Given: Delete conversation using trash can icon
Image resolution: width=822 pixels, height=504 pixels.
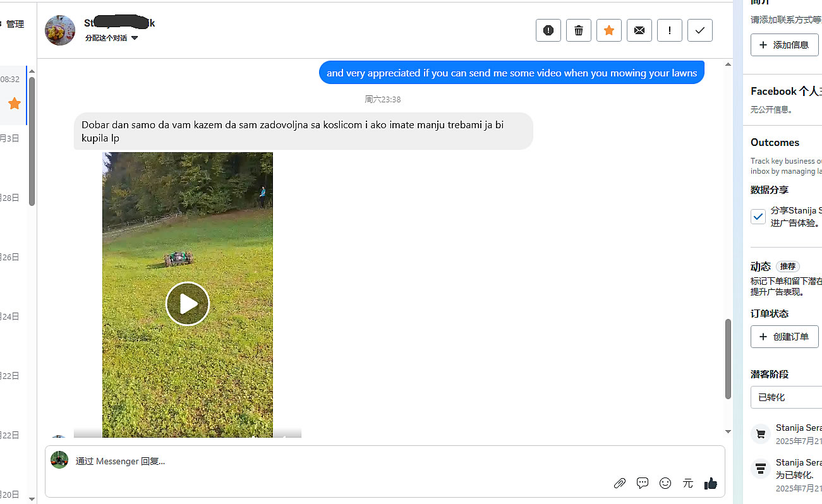Looking at the screenshot, I should [x=578, y=30].
